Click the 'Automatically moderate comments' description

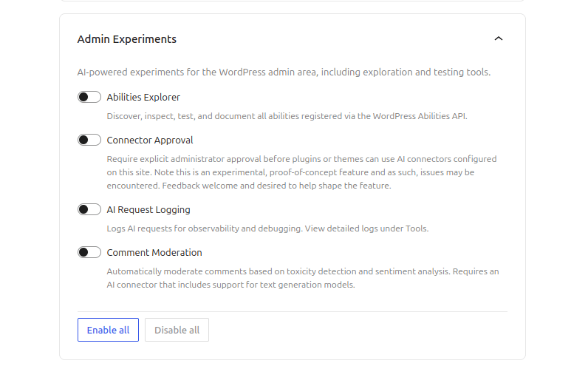click(303, 278)
